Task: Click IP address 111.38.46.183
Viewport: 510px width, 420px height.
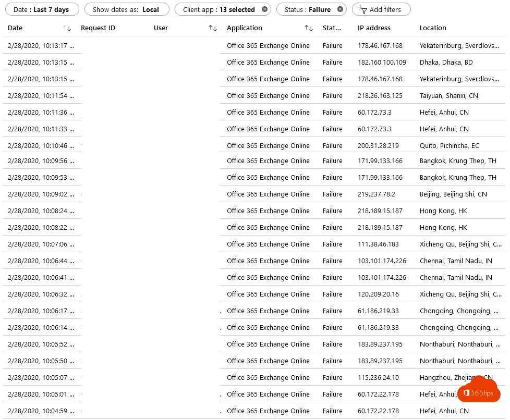Action: pos(378,244)
